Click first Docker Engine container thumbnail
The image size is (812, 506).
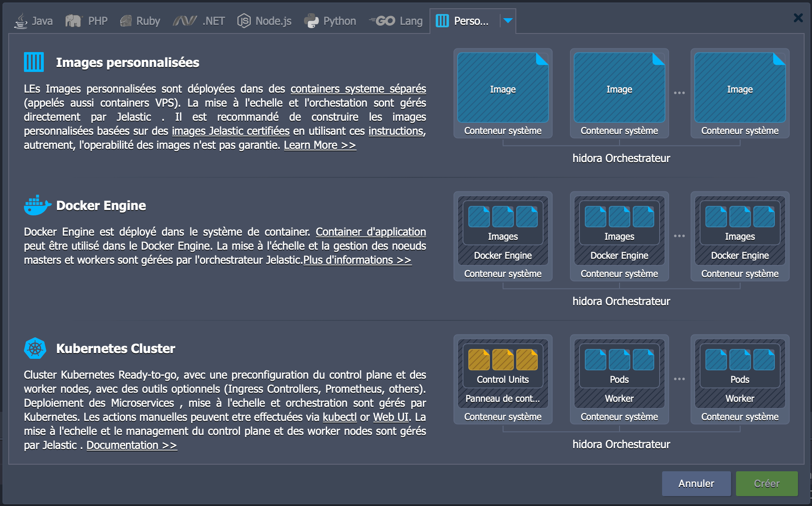click(503, 236)
